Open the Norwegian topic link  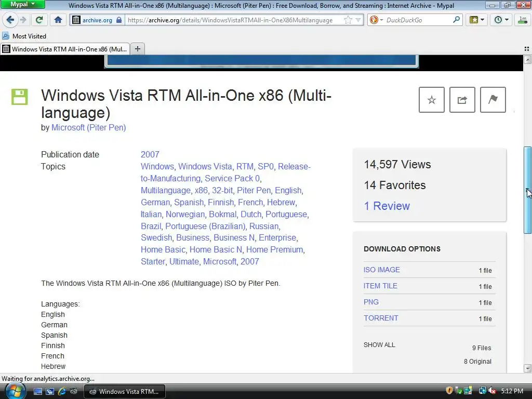pyautogui.click(x=185, y=215)
